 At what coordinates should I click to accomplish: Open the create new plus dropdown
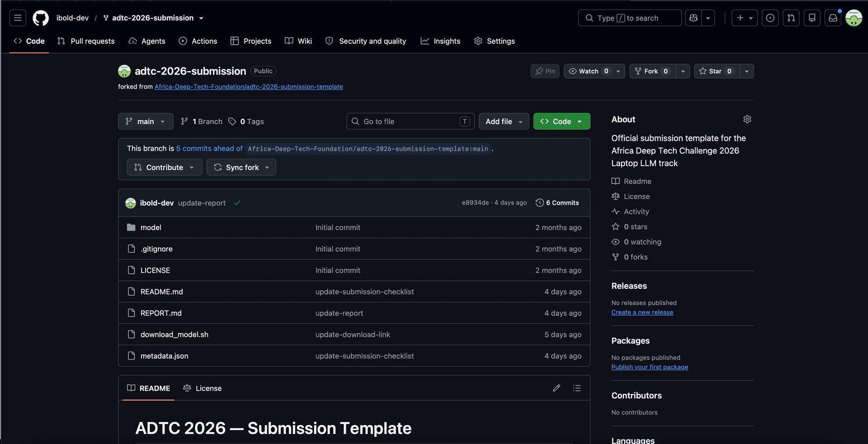coord(745,18)
